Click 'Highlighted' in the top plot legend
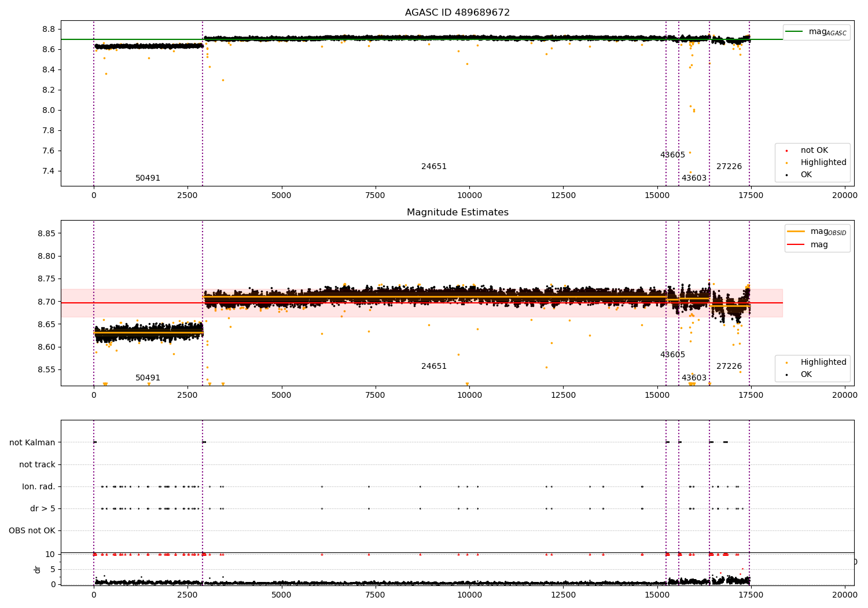 point(823,162)
